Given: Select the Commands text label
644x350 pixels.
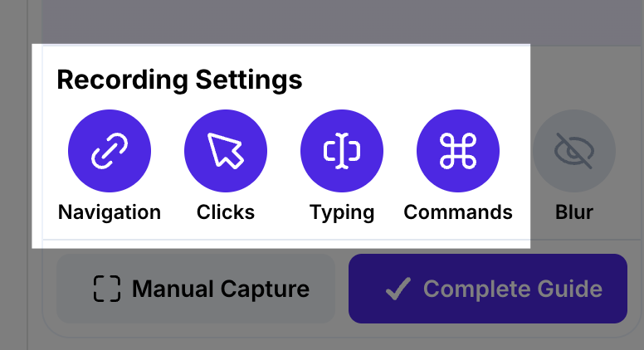Looking at the screenshot, I should pyautogui.click(x=458, y=211).
